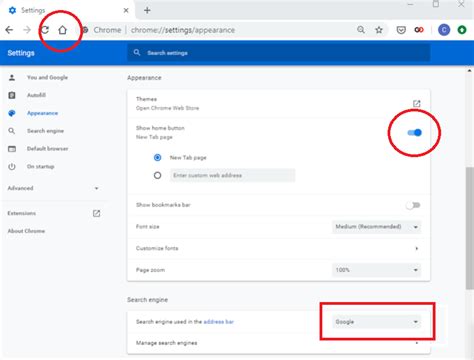Toggle Show home button switch
This screenshot has width=474, height=360.
(414, 133)
